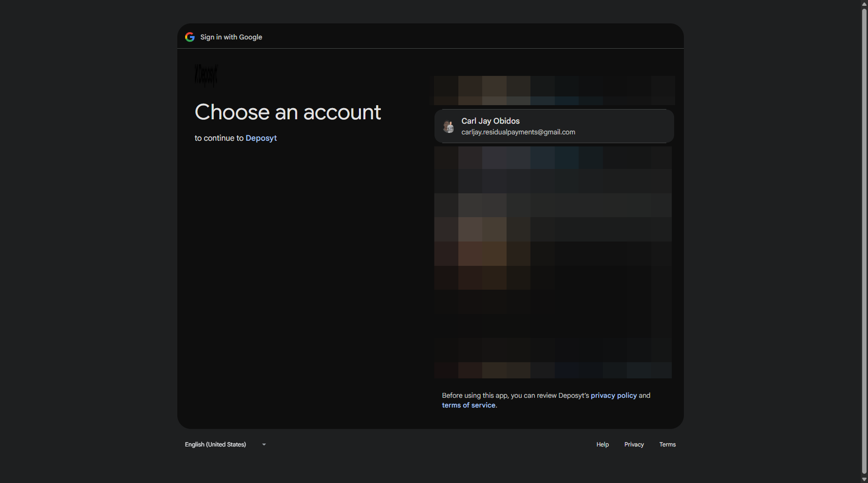
Task: Click the 'Sign in with Google' header text
Action: click(x=231, y=37)
